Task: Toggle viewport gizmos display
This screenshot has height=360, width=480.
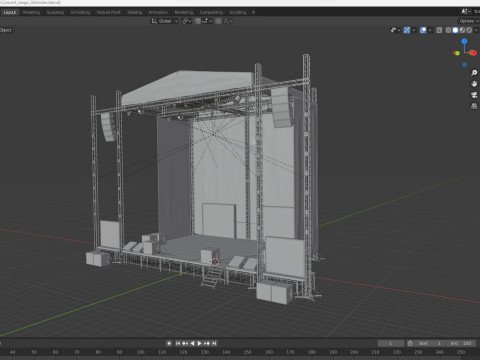Action: [x=407, y=30]
